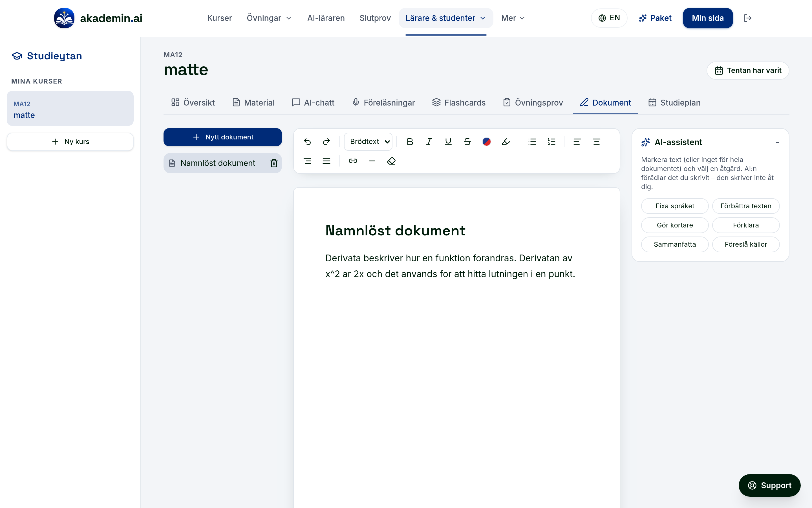Viewport: 812px width, 508px height.
Task: Click the Tentan har varit badge
Action: 748,71
